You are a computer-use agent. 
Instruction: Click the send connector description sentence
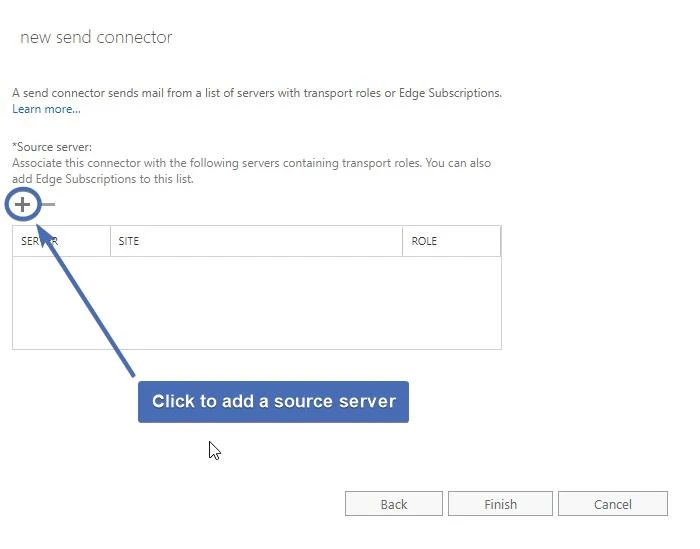point(257,93)
